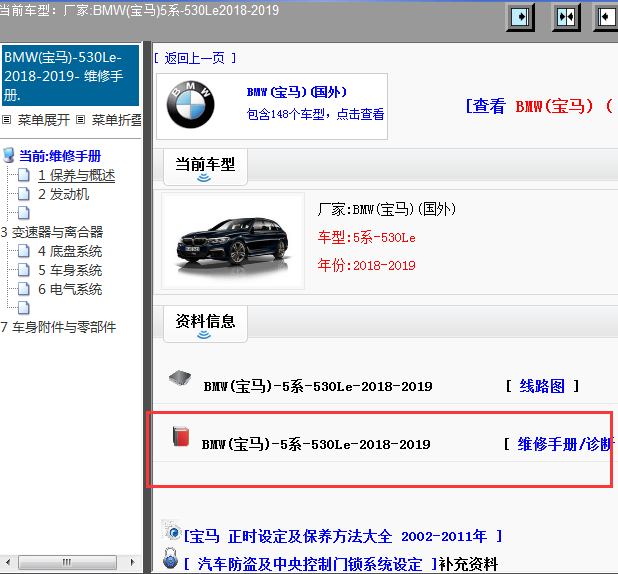Image resolution: width=618 pixels, height=574 pixels.
Task: Open 2 发动机 chapter
Action: (63, 194)
